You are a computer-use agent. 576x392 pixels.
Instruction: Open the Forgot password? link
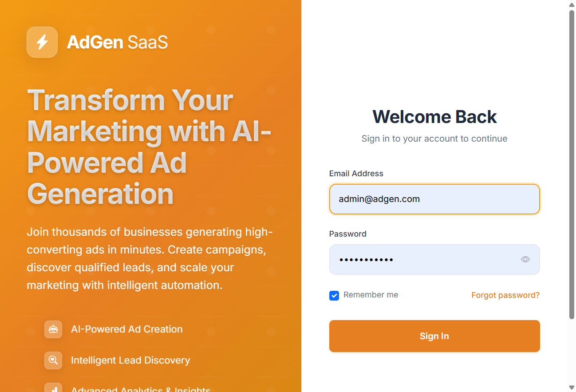[505, 295]
